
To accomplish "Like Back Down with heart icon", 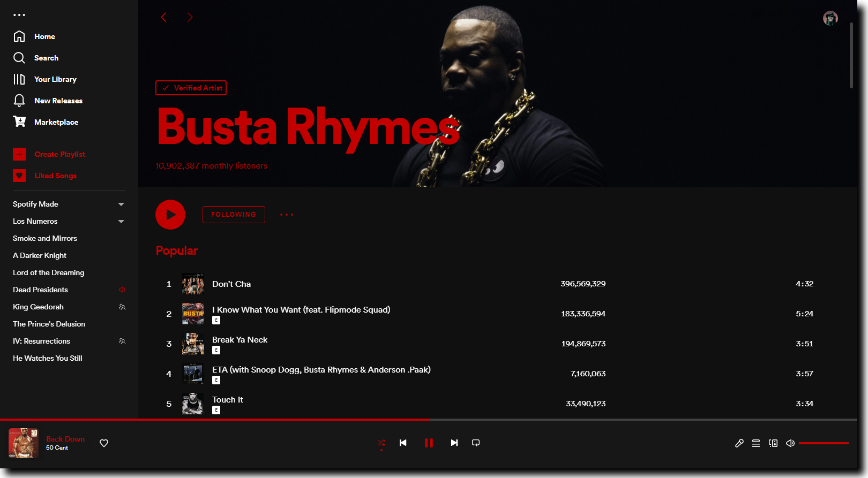I will [x=104, y=443].
